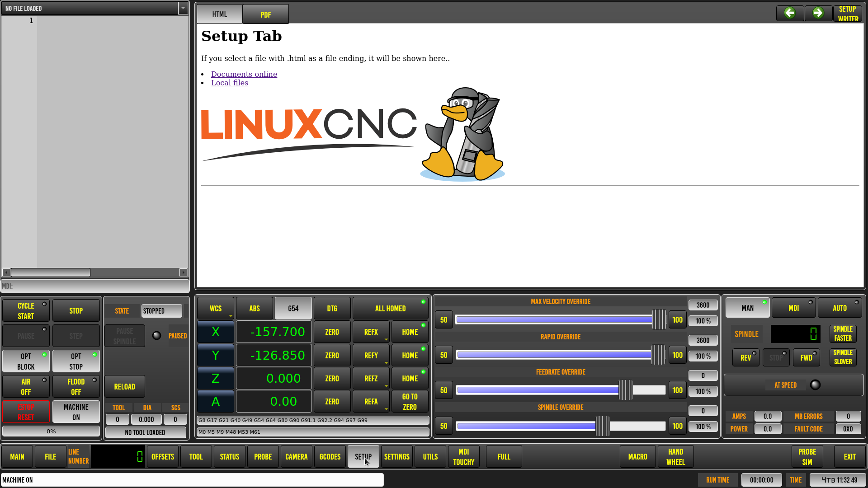Click SPINDLE SLOWER button
The height and width of the screenshot is (488, 868).
[843, 357]
